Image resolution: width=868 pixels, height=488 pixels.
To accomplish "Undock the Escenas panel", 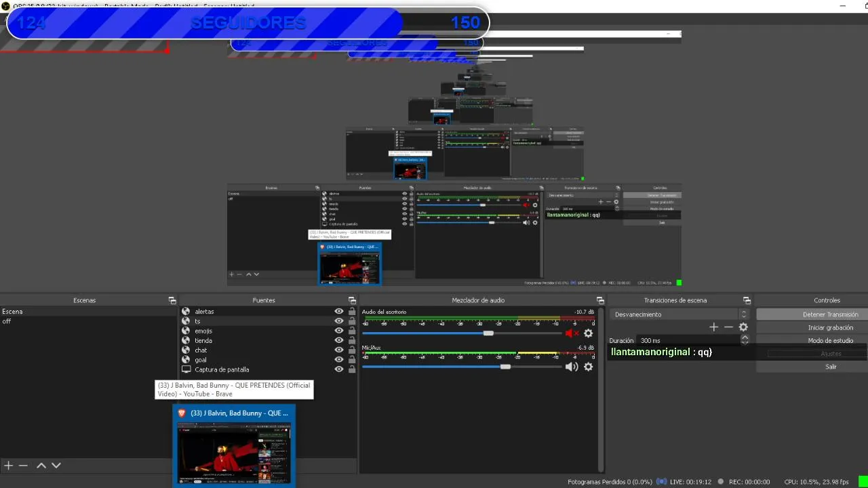I will pyautogui.click(x=172, y=300).
